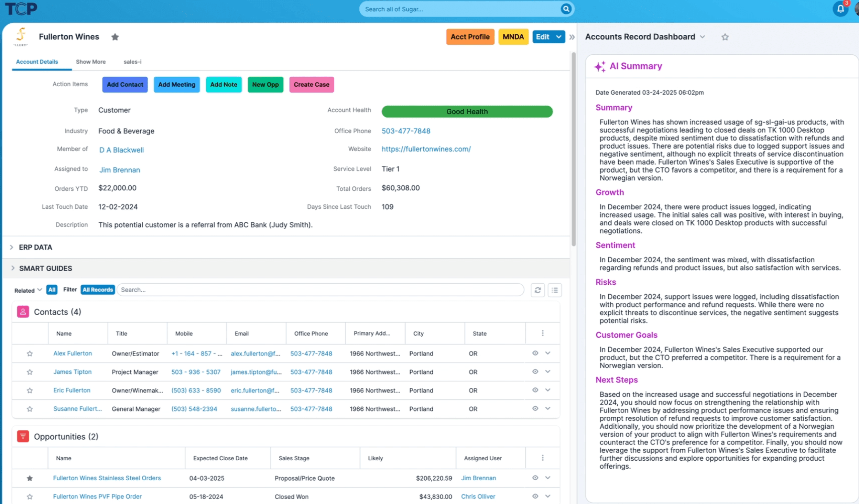Favorite the Accounts Record Dashboard
859x504 pixels.
pyautogui.click(x=725, y=37)
